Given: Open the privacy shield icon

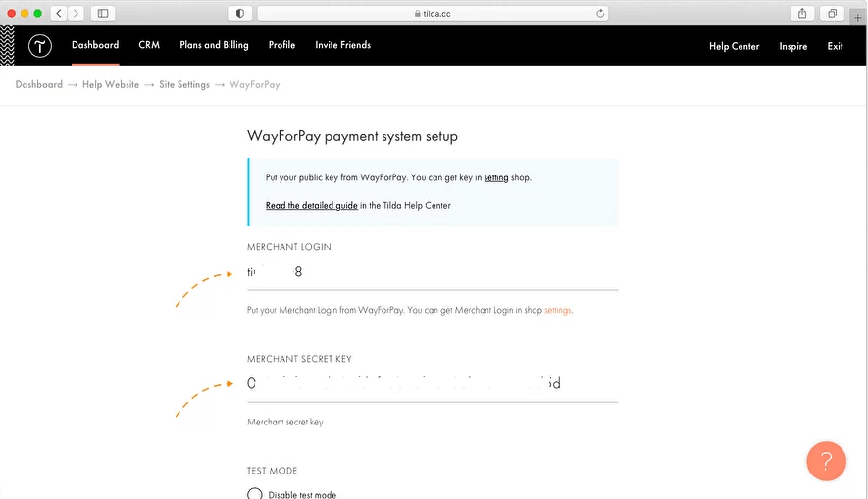Looking at the screenshot, I should click(239, 14).
